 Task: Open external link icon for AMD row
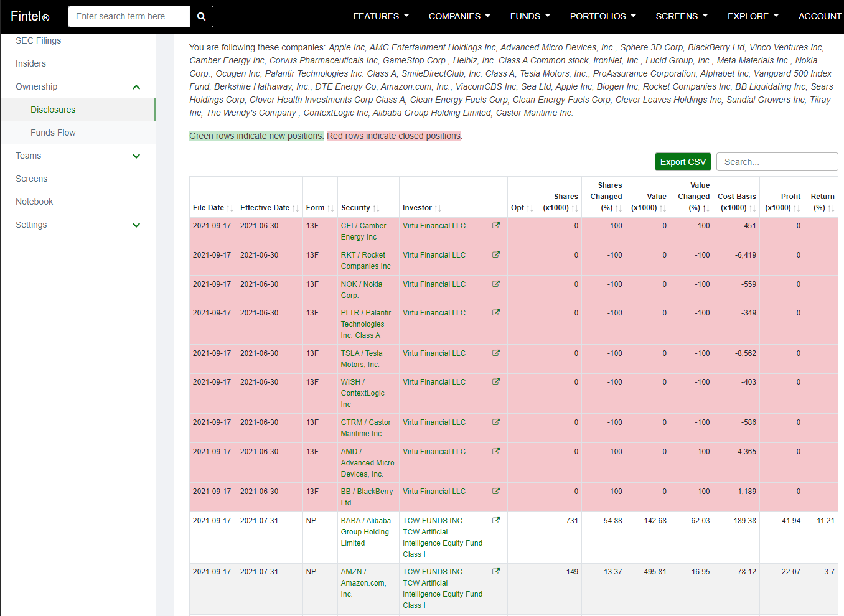pos(496,451)
